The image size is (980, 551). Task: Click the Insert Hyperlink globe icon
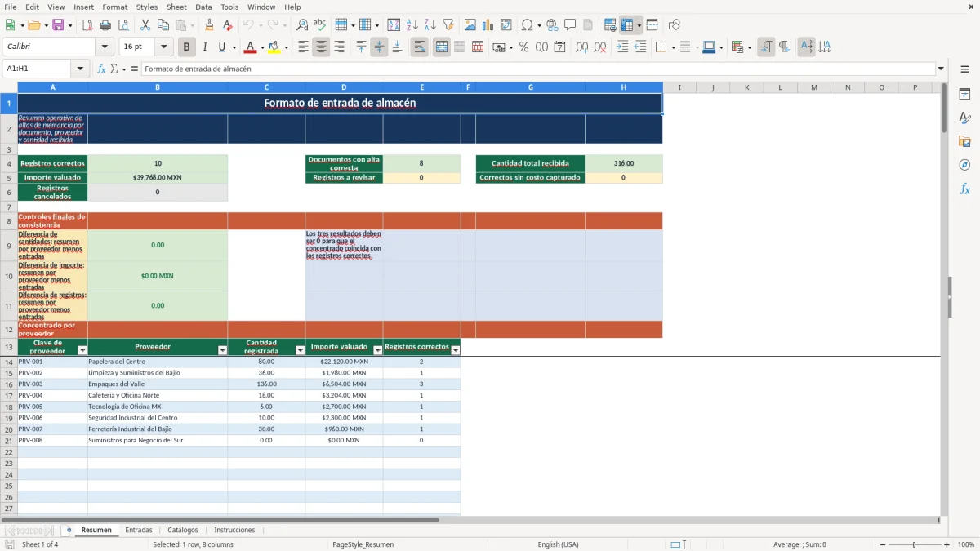552,25
